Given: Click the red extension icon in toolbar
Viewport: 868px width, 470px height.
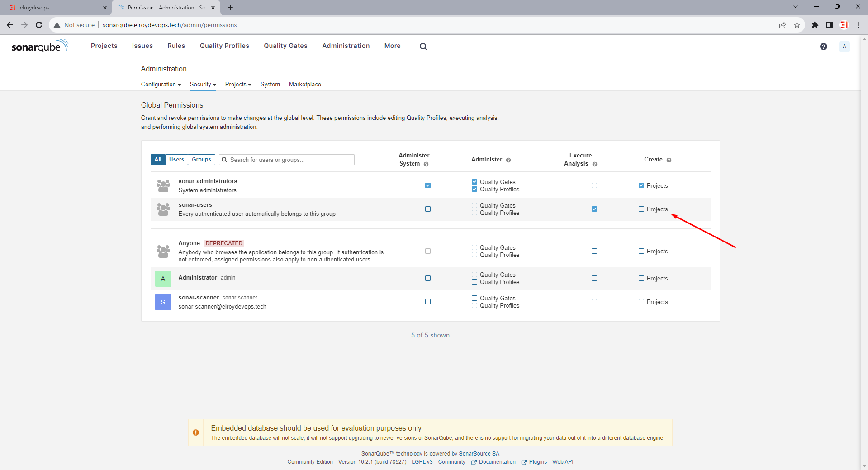Looking at the screenshot, I should [844, 25].
